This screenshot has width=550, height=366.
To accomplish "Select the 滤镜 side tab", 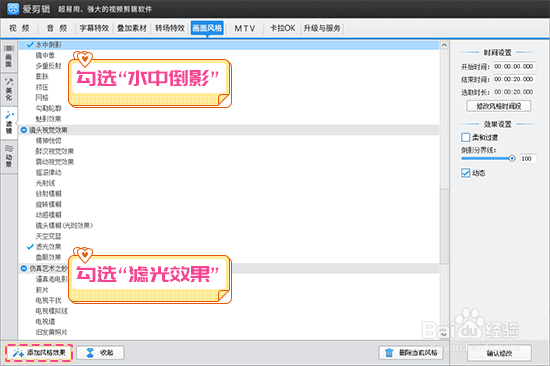I will click(9, 123).
